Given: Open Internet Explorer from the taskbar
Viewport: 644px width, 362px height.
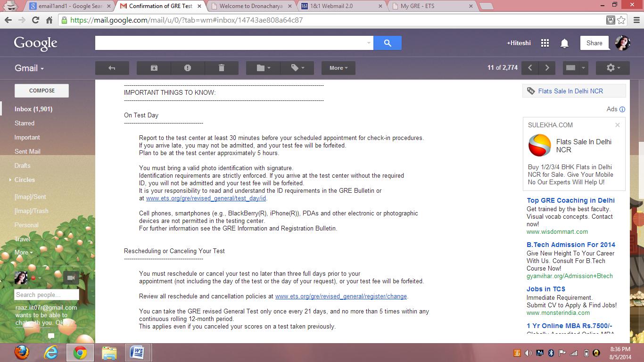Looking at the screenshot, I should point(50,353).
